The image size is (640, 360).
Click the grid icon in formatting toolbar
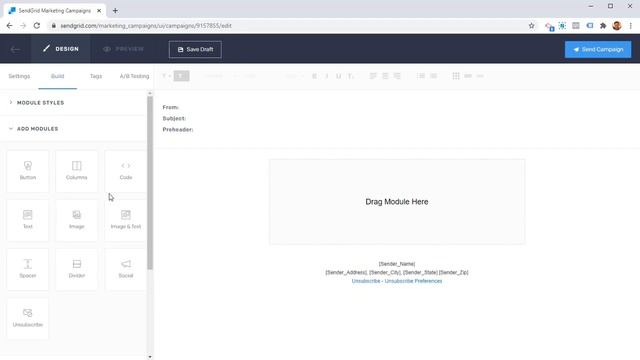(x=456, y=76)
